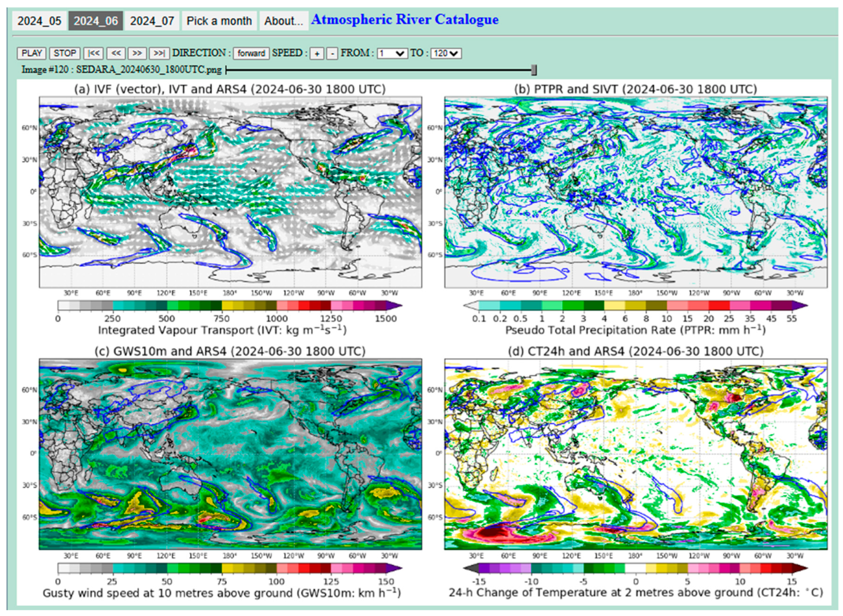Screen dimensions: 843x616
Task: Go to the 2024_07 month tab
Action: 152,21
